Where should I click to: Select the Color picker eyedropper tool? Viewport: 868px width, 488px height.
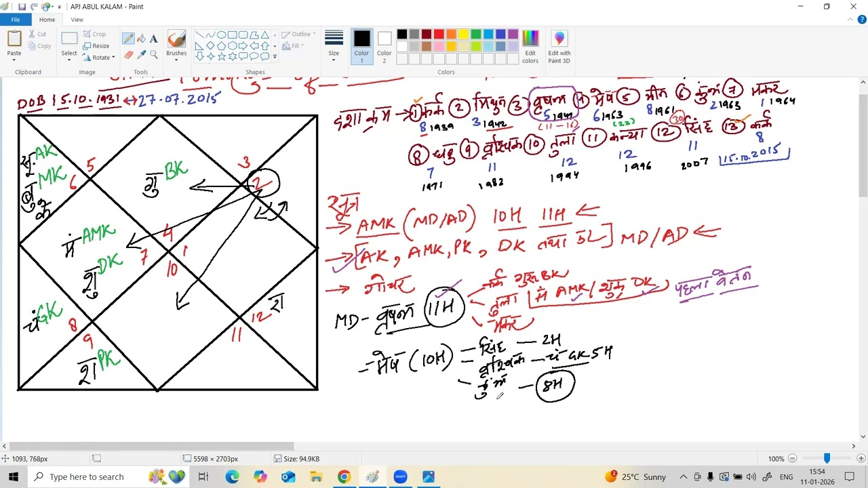(x=141, y=54)
